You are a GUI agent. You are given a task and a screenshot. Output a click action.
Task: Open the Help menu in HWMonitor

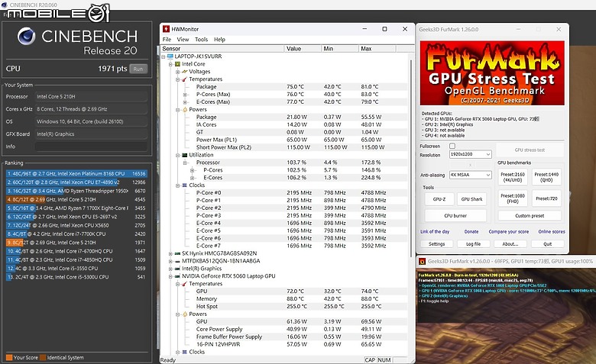pyautogui.click(x=219, y=40)
